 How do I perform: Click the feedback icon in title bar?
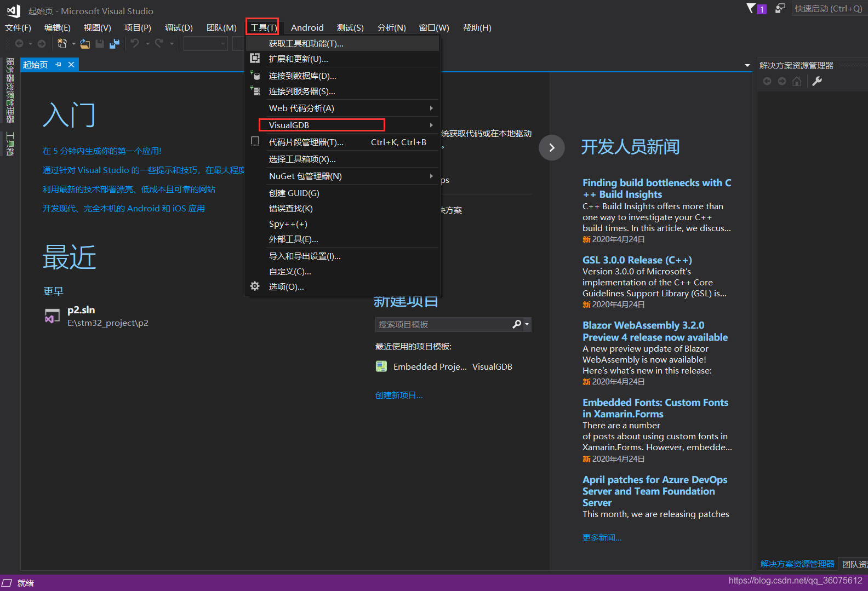pyautogui.click(x=780, y=9)
